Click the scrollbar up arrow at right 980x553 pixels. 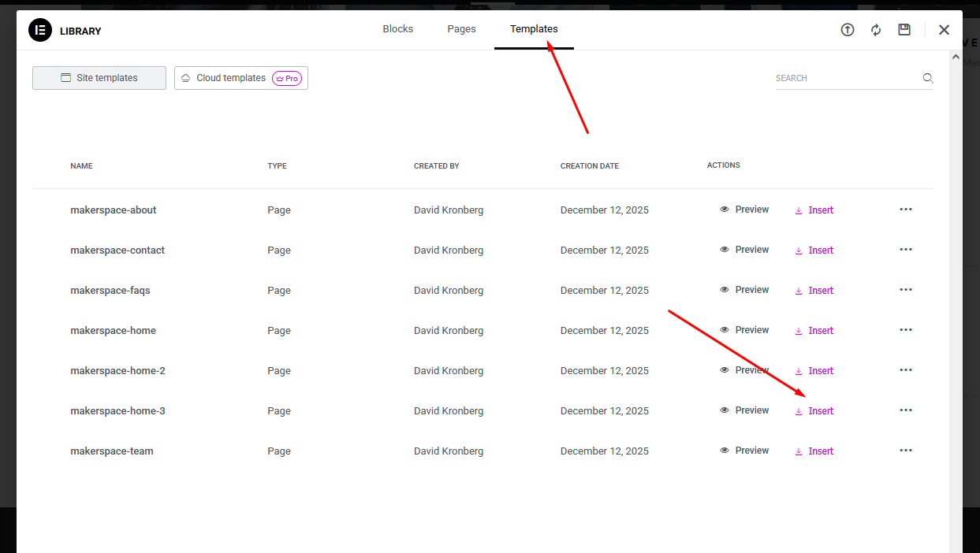(956, 58)
